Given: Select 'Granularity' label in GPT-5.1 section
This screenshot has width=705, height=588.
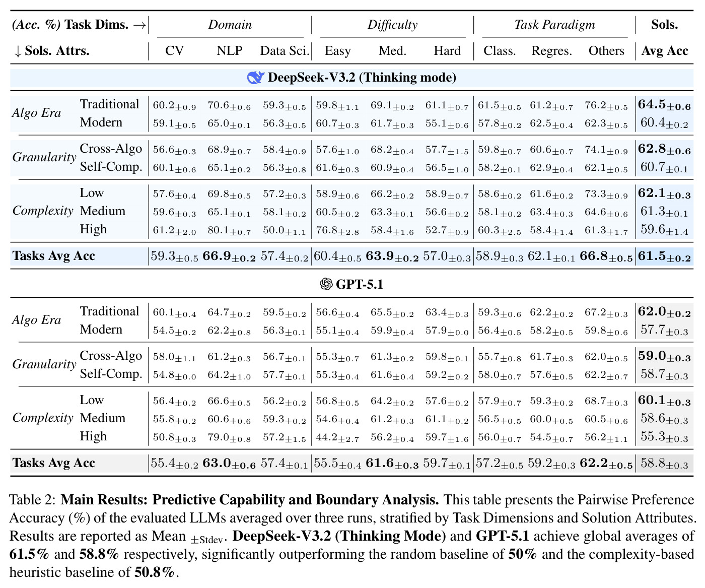Looking at the screenshot, I should click(x=44, y=364).
